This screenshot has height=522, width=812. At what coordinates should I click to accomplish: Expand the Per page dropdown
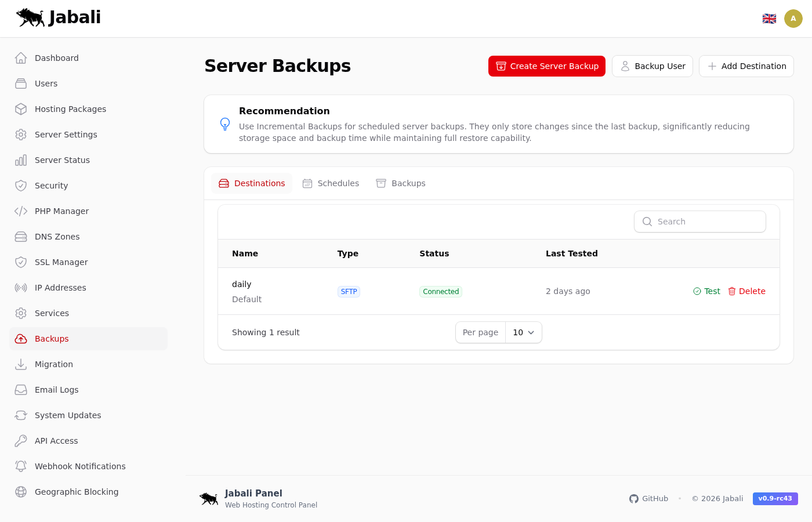click(523, 332)
